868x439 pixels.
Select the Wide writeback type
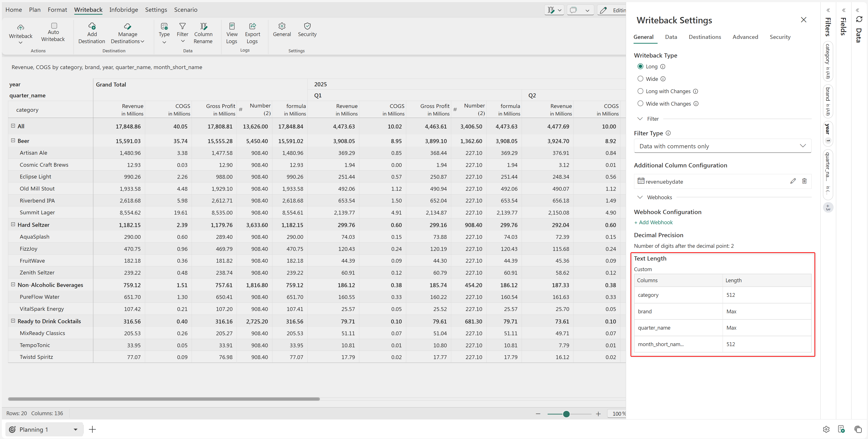coord(640,79)
